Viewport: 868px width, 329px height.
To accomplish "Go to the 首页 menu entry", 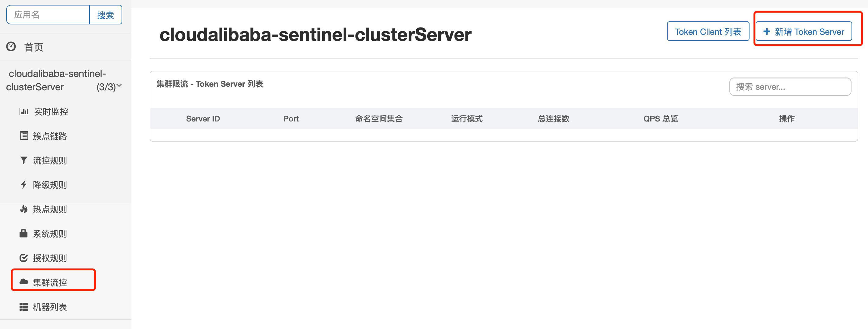I will [x=33, y=47].
